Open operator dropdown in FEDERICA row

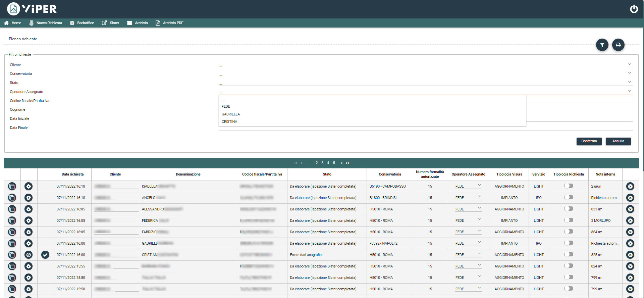pyautogui.click(x=468, y=220)
